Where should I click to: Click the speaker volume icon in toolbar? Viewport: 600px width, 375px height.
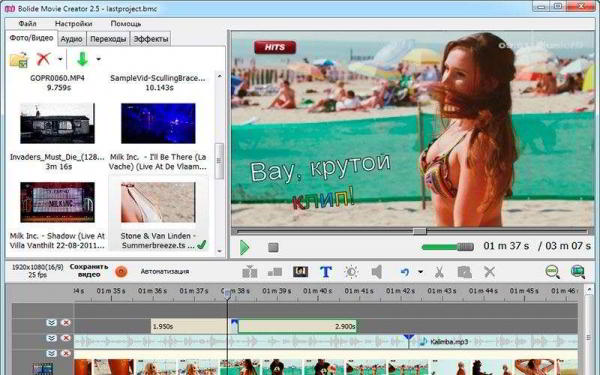click(x=377, y=272)
